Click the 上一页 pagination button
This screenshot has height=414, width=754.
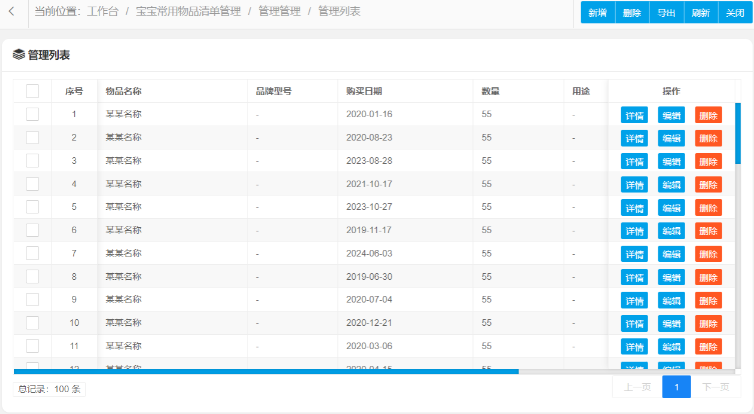[637, 387]
